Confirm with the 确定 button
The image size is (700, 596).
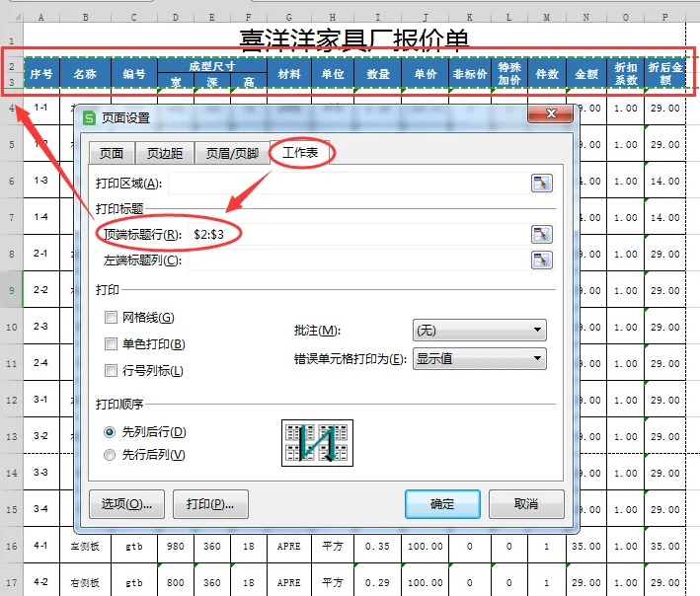[442, 504]
